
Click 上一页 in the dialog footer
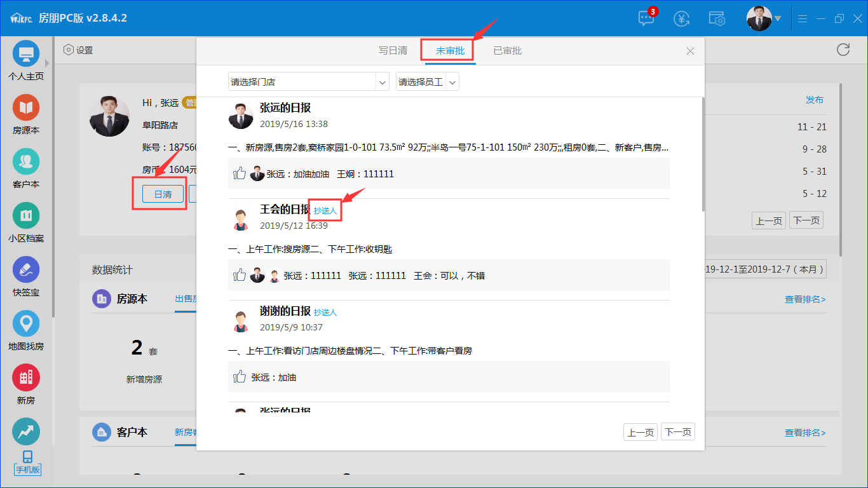pos(641,432)
